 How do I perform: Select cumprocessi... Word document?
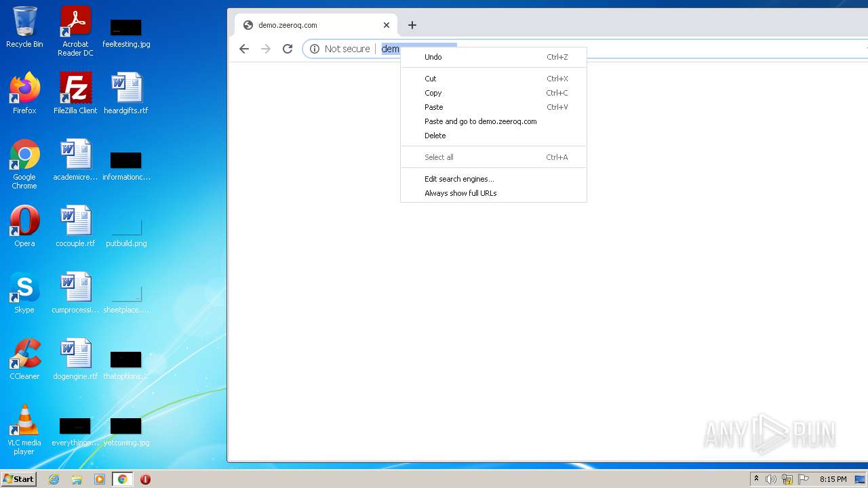[x=75, y=293]
